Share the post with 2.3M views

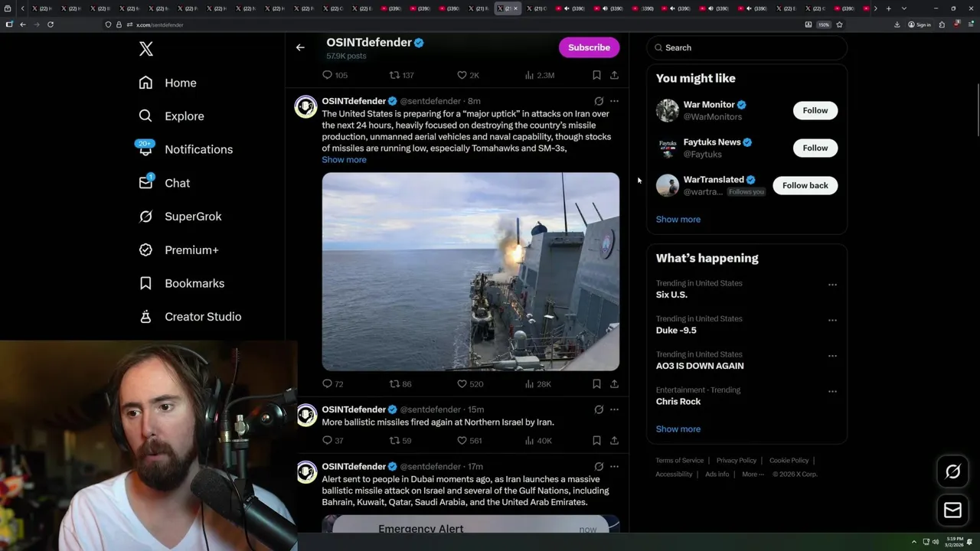pos(614,75)
